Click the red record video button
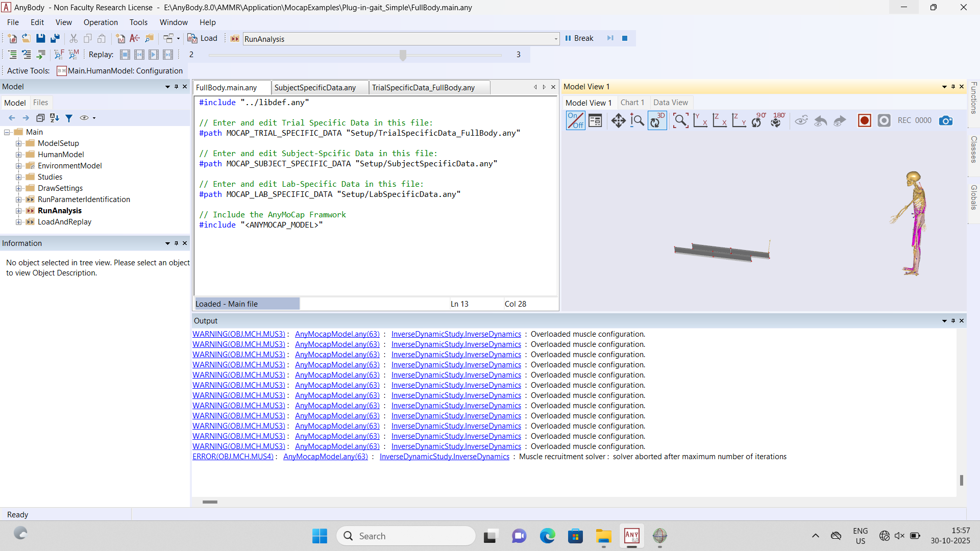This screenshot has width=980, height=551. pyautogui.click(x=864, y=120)
